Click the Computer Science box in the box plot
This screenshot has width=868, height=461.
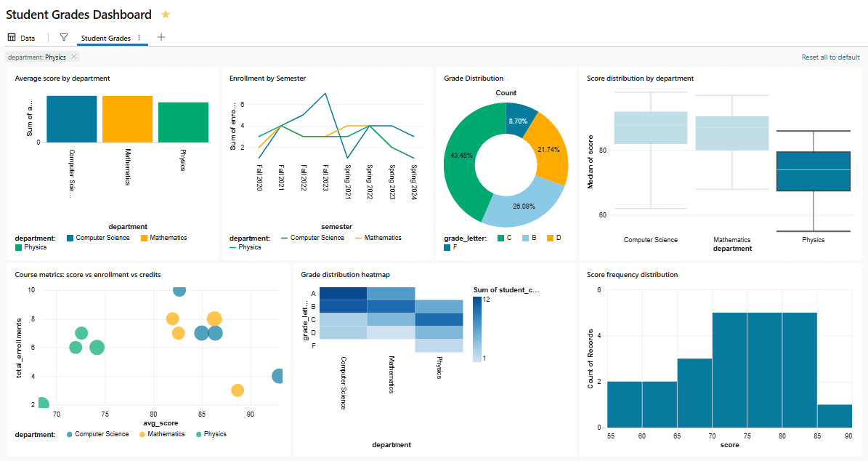[x=650, y=127]
